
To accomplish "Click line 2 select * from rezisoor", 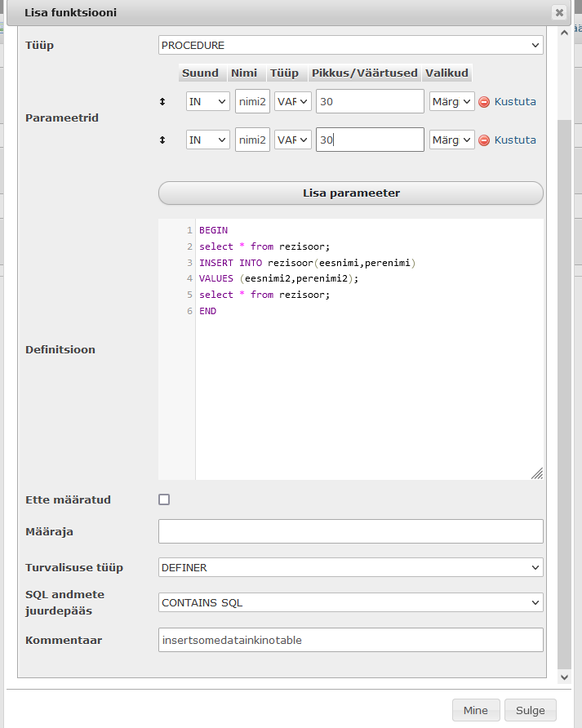I will coord(264,246).
